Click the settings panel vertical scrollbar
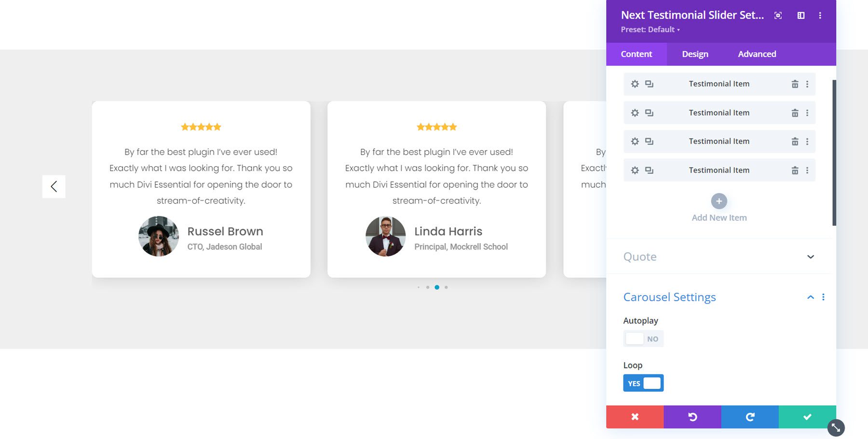This screenshot has height=439, width=868. coord(834,152)
